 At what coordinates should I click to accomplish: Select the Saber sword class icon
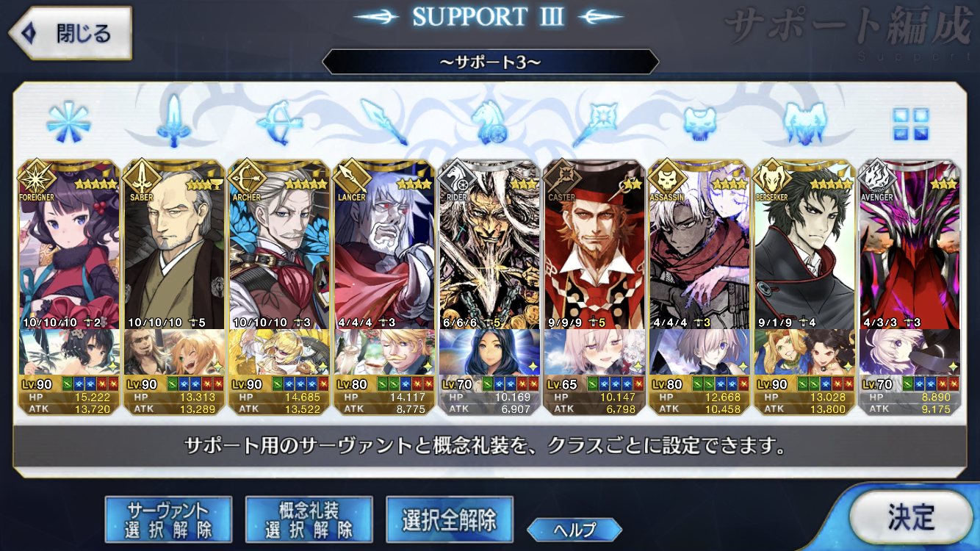point(174,120)
